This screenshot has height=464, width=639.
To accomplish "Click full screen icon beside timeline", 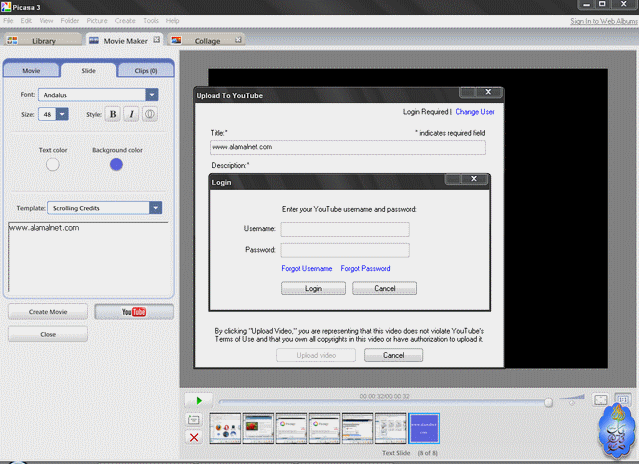I will point(601,400).
